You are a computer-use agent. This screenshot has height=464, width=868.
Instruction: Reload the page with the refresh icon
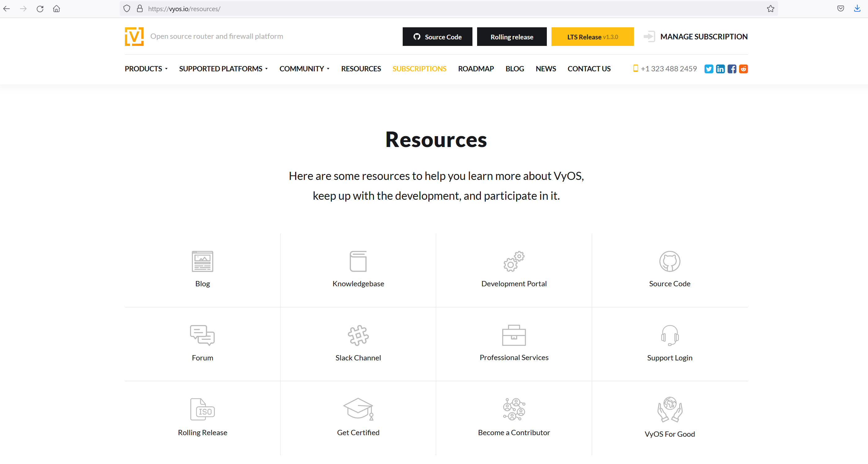pos(40,9)
